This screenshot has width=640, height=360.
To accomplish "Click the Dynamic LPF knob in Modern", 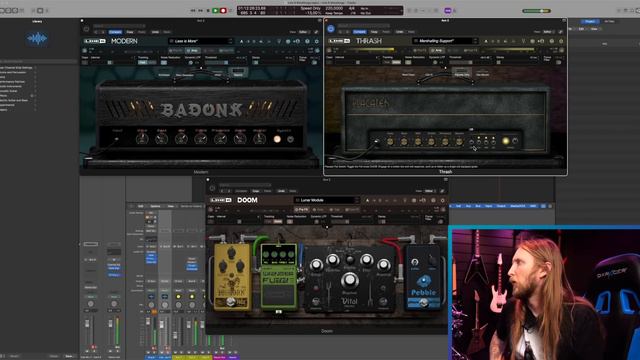I will pyautogui.click(x=191, y=62).
